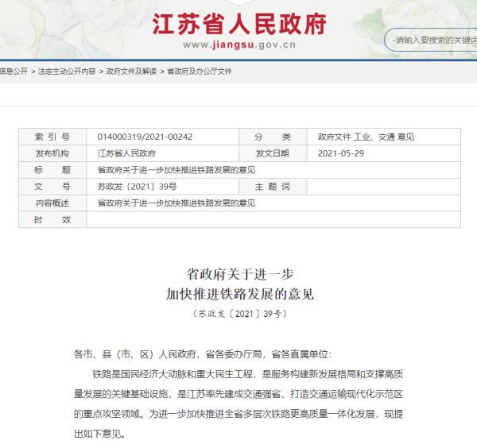The image size is (477, 448).
Task: Click the 主题词 label cell
Action: 273,187
